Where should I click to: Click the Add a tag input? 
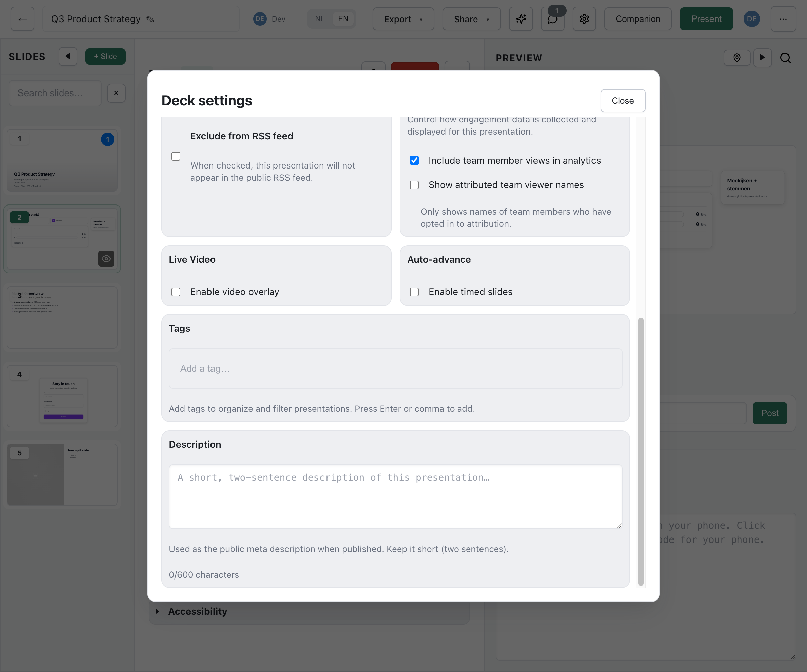click(x=395, y=369)
